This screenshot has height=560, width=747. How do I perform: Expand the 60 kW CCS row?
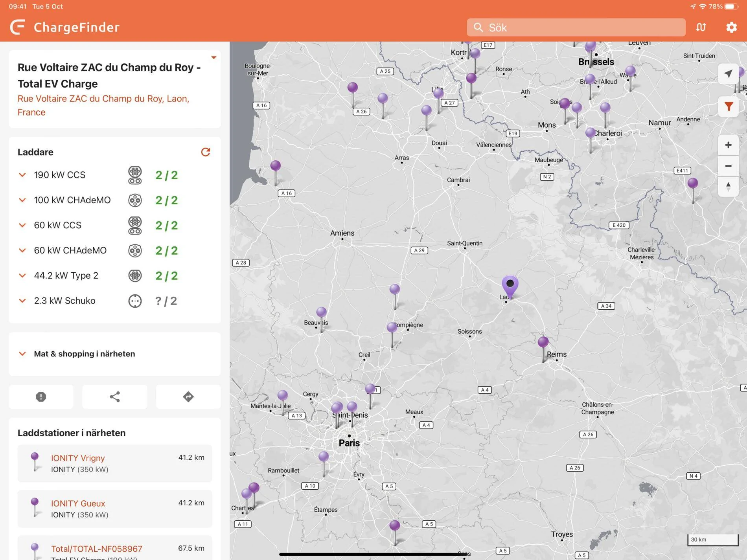tap(22, 225)
